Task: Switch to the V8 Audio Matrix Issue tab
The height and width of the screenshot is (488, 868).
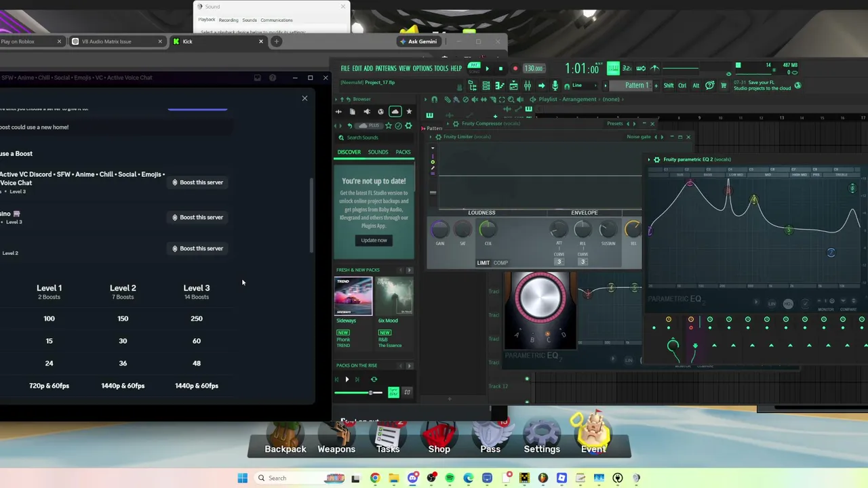Action: point(116,41)
